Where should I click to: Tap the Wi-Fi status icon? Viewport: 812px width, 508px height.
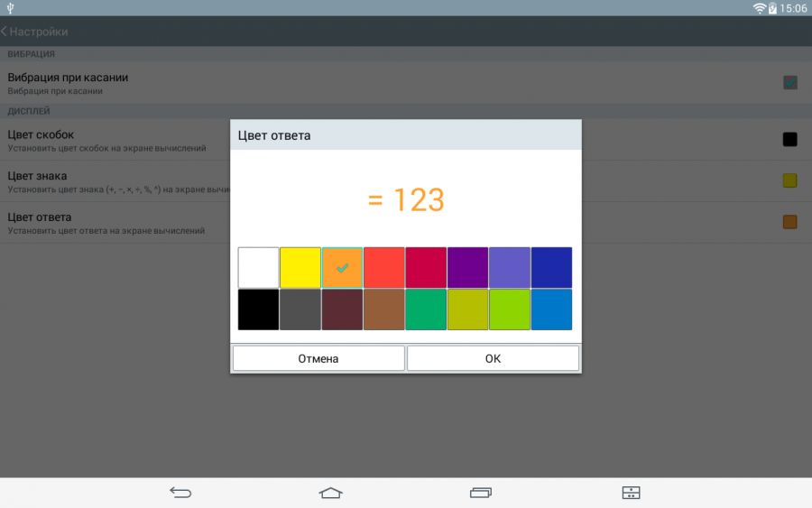coord(759,8)
